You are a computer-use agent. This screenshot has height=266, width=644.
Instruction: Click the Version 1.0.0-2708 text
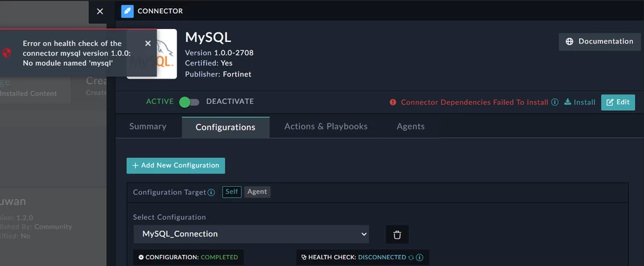point(219,53)
